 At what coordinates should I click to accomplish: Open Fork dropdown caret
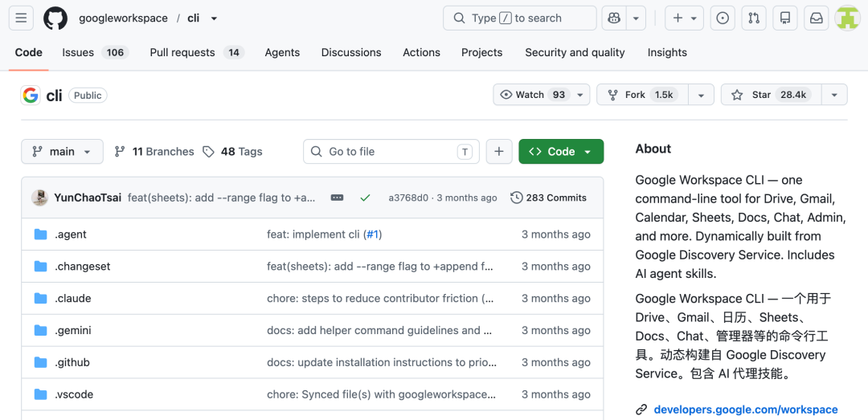coord(702,95)
